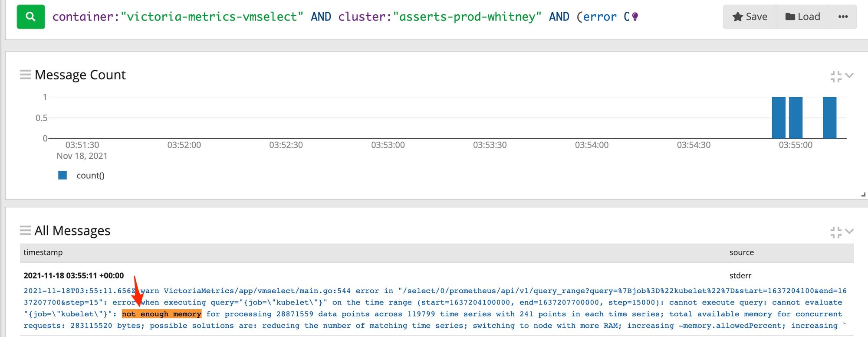Click the All Messages compress size icon
Image resolution: width=868 pixels, height=337 pixels.
(835, 232)
